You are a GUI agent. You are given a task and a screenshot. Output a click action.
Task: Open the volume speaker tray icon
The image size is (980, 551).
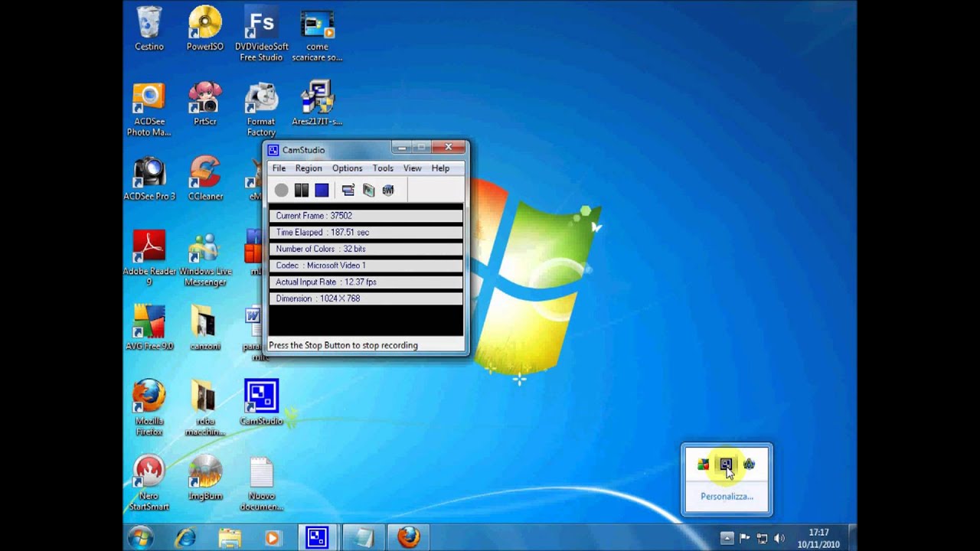tap(779, 538)
